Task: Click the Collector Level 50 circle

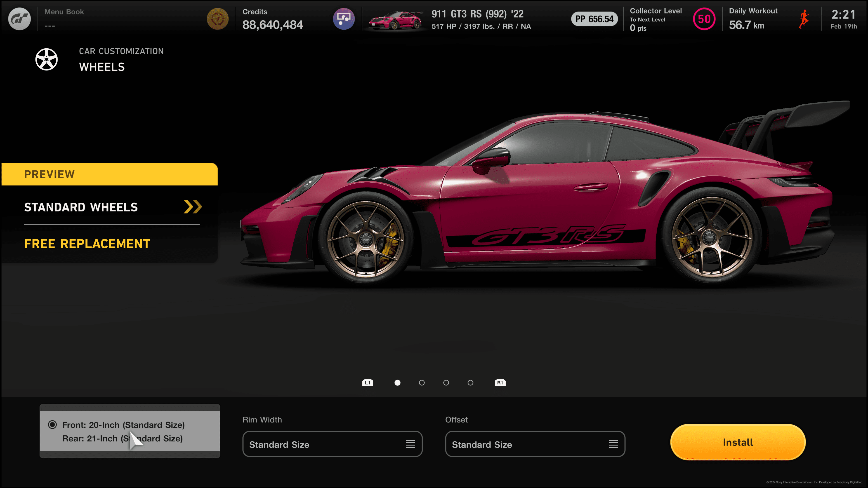Action: click(704, 19)
